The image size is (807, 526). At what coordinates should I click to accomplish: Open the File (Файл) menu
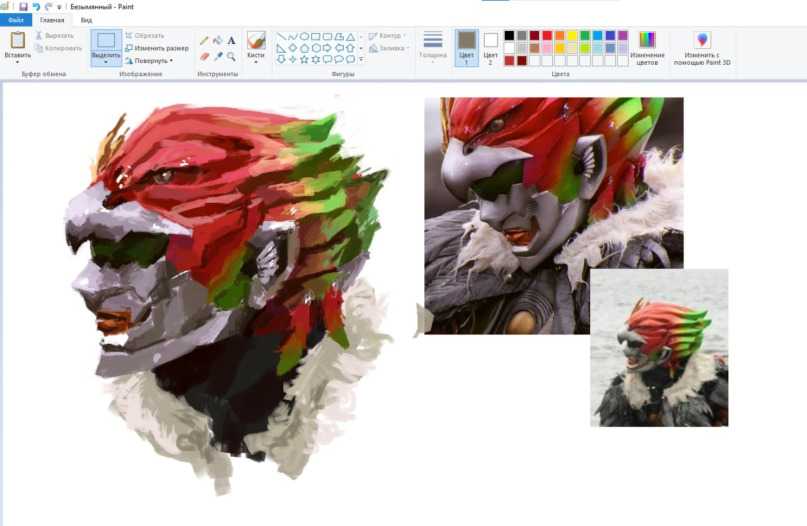16,19
